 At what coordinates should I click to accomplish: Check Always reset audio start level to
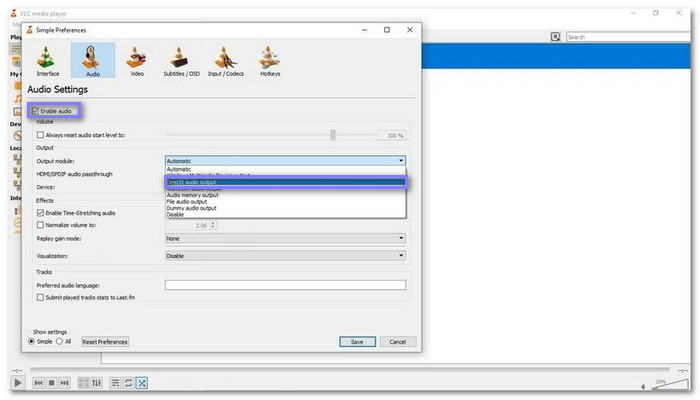pos(40,135)
